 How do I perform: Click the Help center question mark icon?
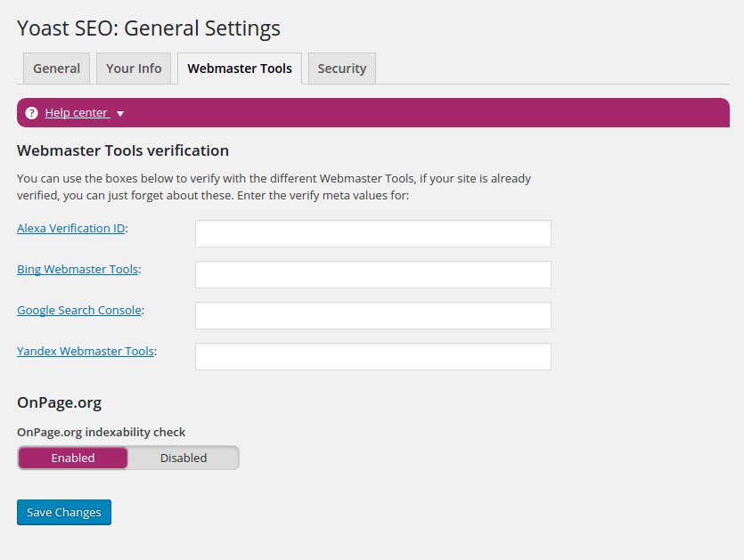[x=32, y=113]
